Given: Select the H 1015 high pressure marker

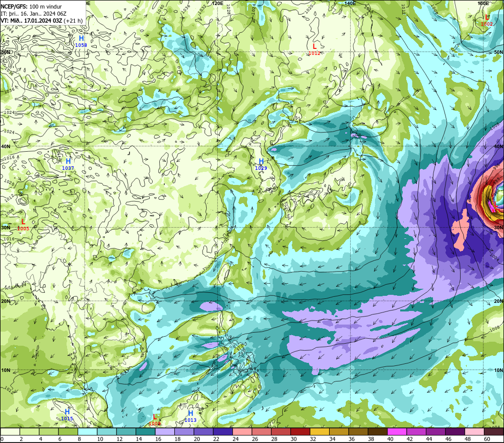Looking at the screenshot, I should [x=67, y=414].
